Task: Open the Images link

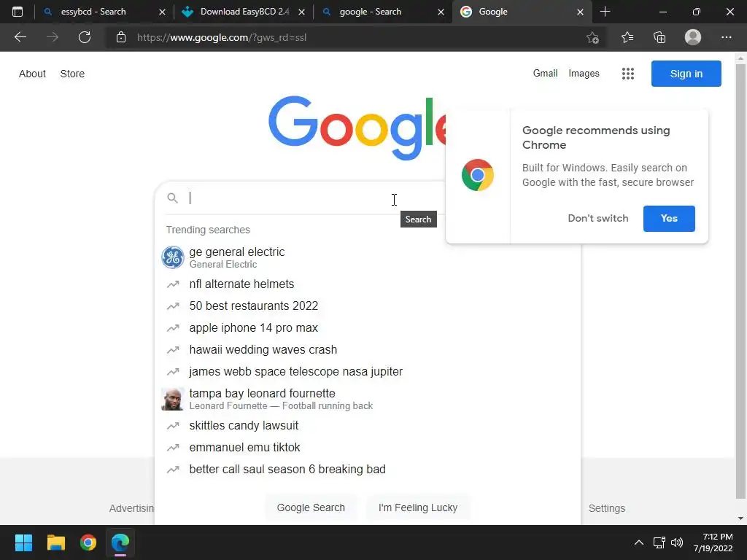Action: (584, 74)
